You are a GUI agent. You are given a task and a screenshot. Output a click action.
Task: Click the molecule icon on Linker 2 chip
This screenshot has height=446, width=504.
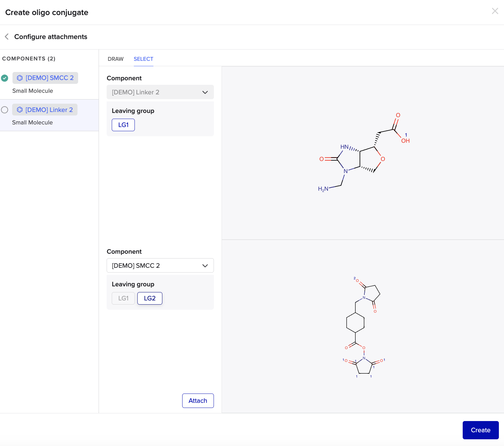tap(20, 110)
